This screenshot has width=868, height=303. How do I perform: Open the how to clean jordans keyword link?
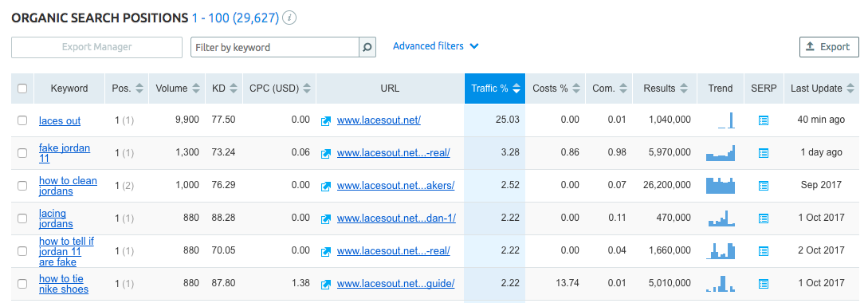68,186
